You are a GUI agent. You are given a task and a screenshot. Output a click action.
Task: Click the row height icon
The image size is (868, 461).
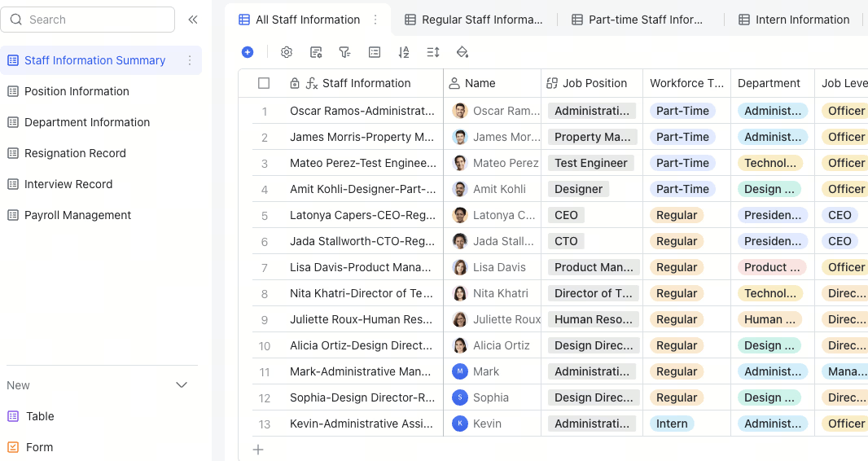pos(433,52)
